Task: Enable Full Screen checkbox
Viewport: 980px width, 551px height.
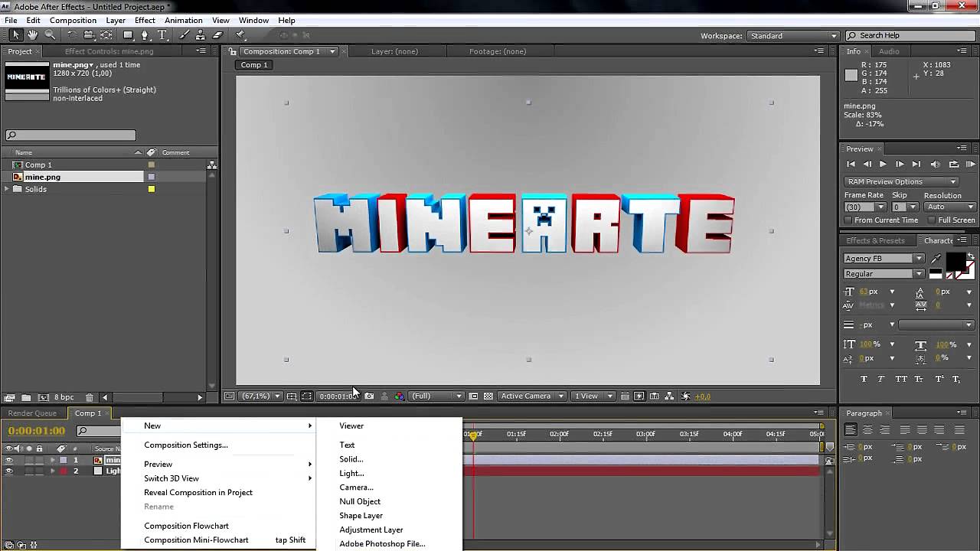Action: pyautogui.click(x=930, y=220)
